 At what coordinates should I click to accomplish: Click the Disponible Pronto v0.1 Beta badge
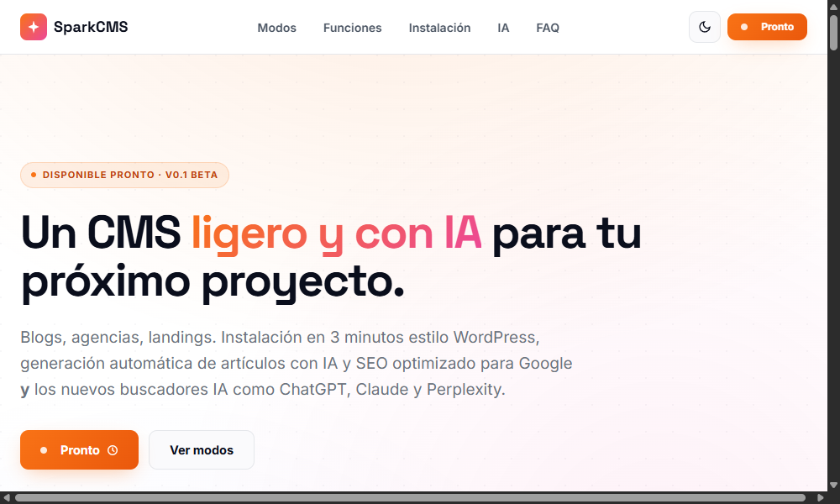point(124,176)
